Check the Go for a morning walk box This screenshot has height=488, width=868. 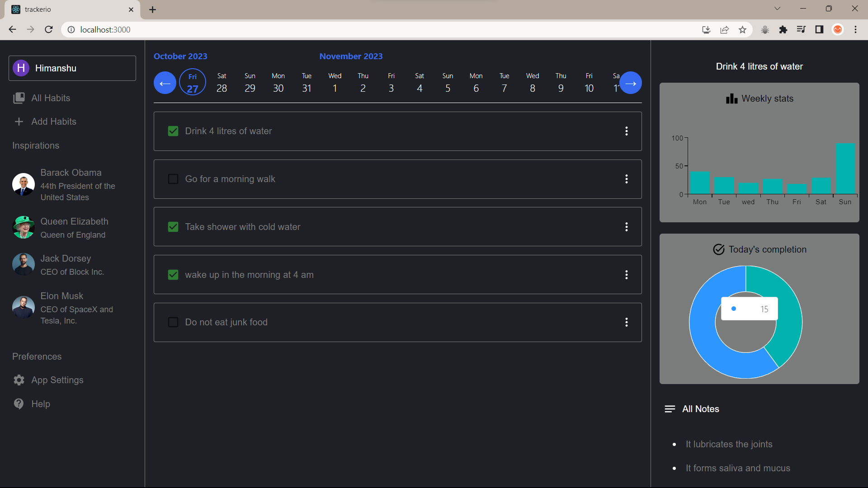coord(173,179)
